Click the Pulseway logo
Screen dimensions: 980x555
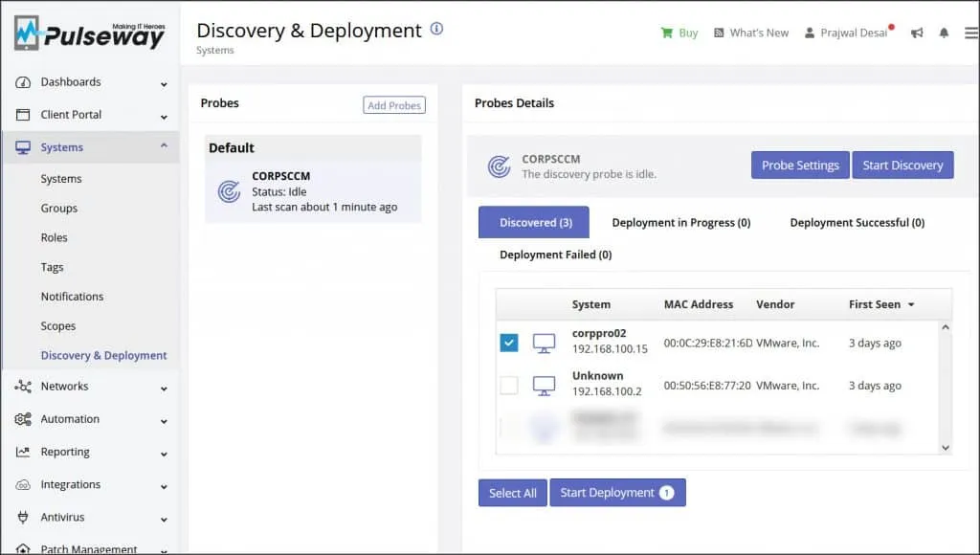(89, 33)
